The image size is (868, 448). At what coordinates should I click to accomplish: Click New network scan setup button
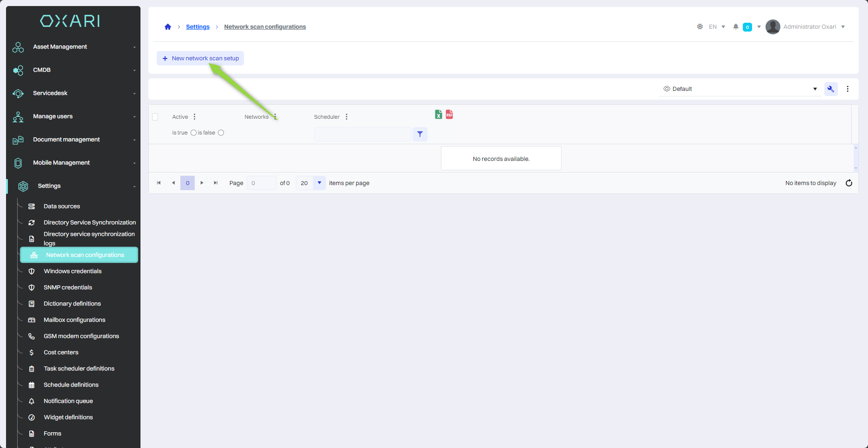(x=200, y=58)
